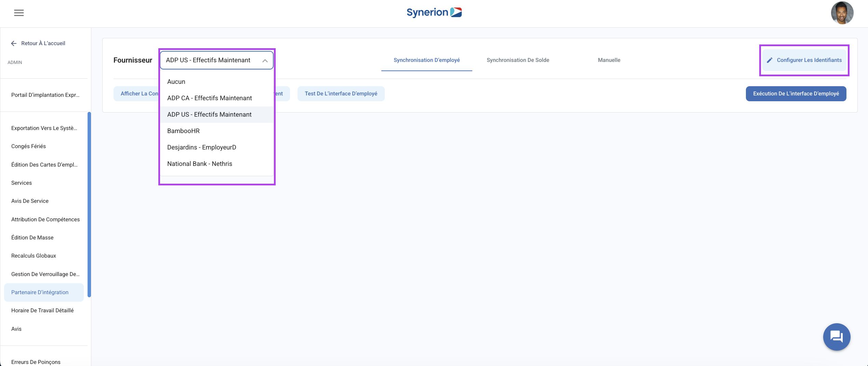
Task: Open the hamburger menu icon
Action: pos(19,13)
